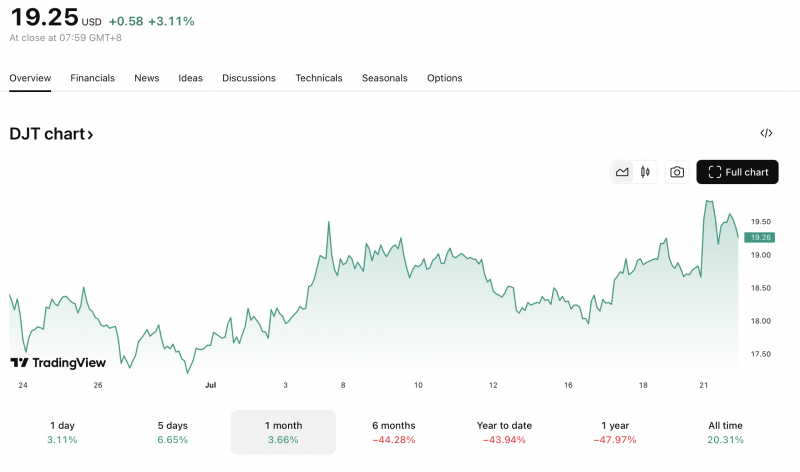Viewport: 800px width, 472px height.
Task: Go to the Technicals tab
Action: (318, 78)
